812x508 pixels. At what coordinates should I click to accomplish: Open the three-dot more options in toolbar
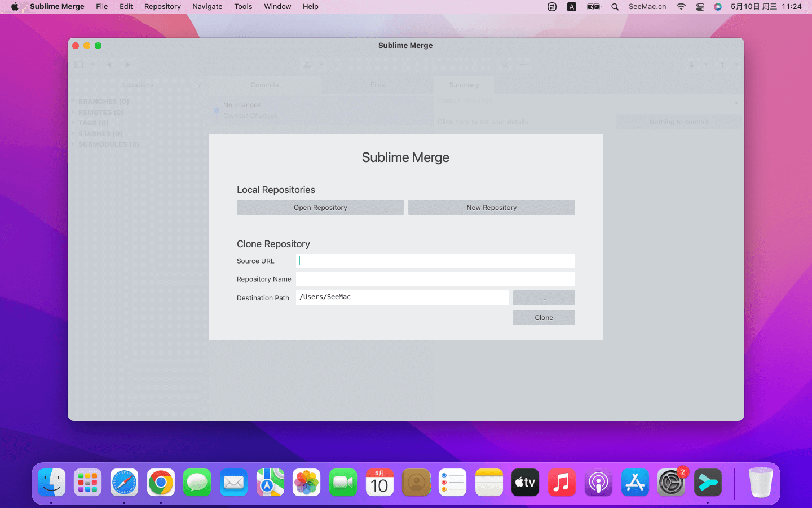point(524,64)
